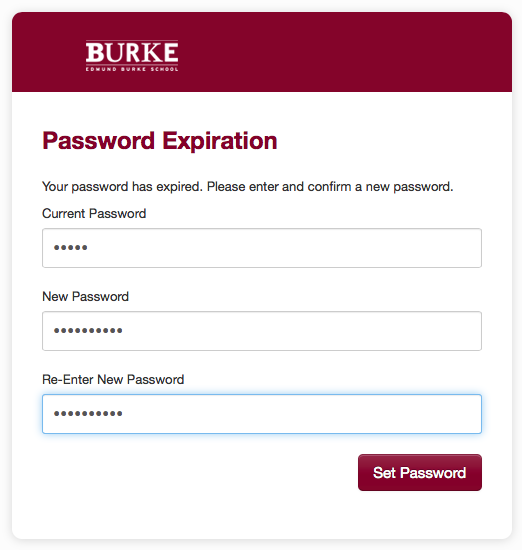Focus the Re-Enter New Password input field
The height and width of the screenshot is (550, 522).
pos(262,414)
